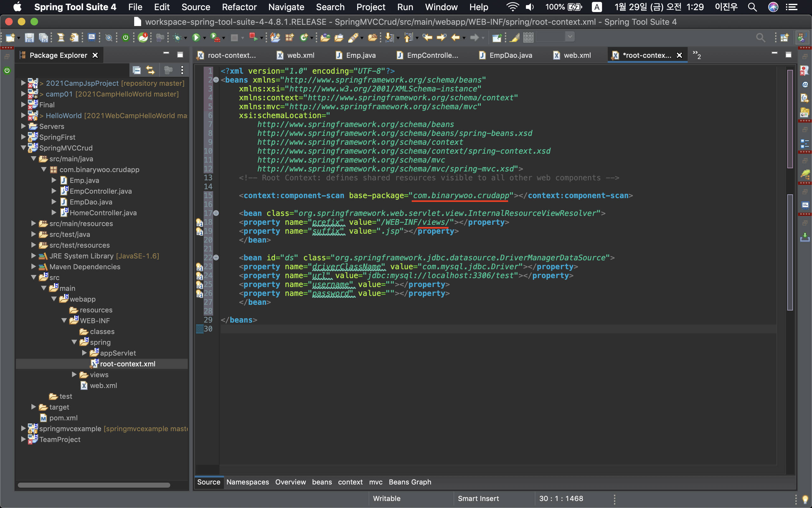
Task: Click the Save All toolbar icon
Action: [43, 37]
